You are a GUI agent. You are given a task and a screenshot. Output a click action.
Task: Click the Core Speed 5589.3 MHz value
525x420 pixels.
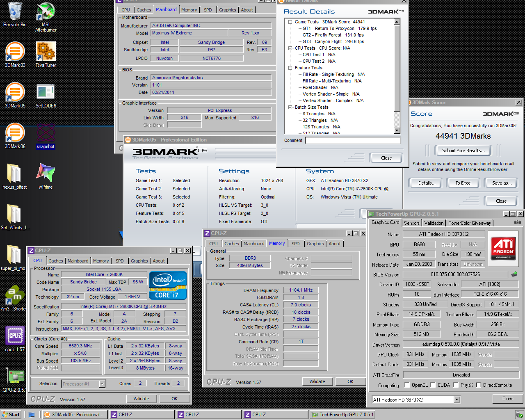(x=81, y=346)
